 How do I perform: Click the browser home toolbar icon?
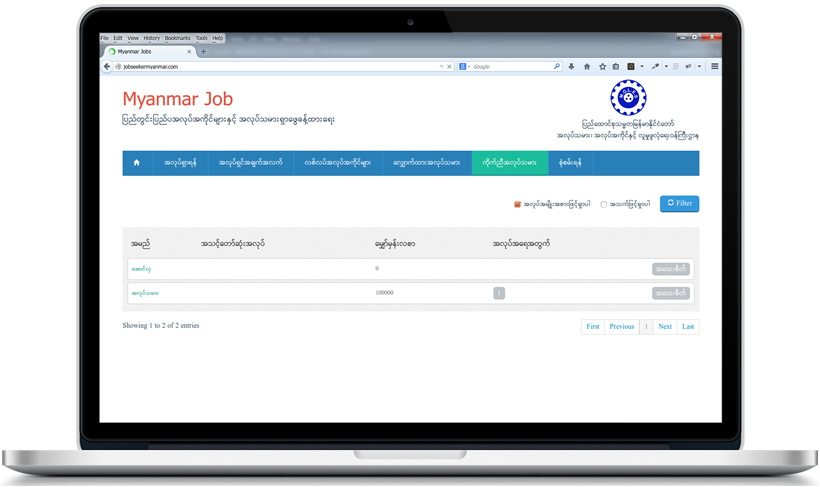point(587,66)
